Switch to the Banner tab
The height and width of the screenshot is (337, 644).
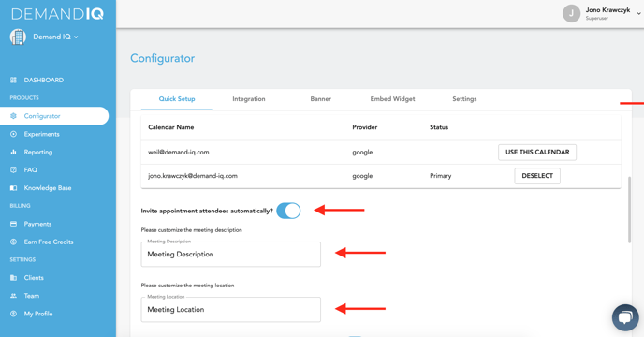(x=321, y=99)
